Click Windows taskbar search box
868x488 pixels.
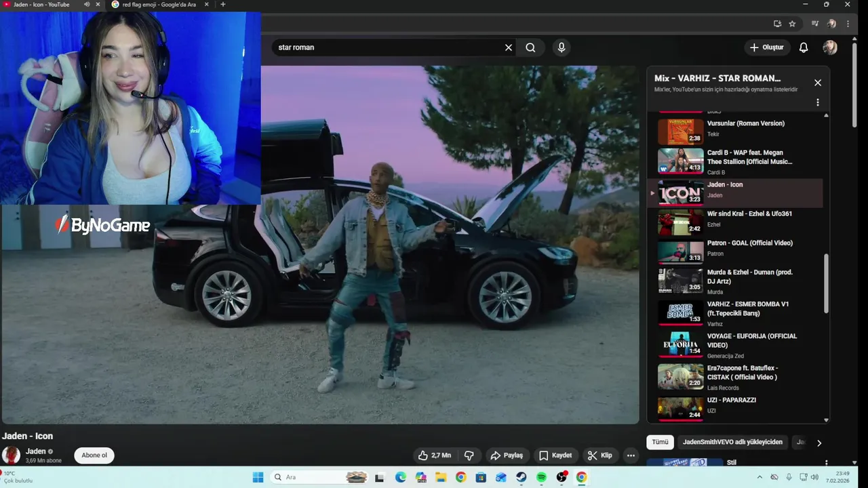pyautogui.click(x=319, y=477)
